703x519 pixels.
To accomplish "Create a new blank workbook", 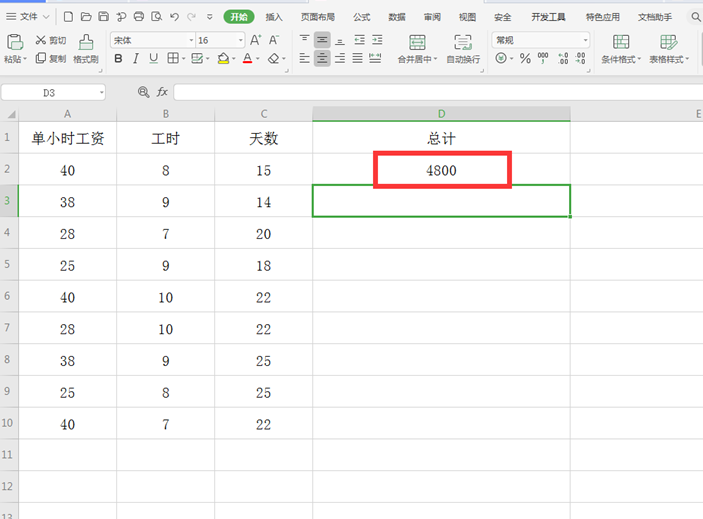I will tap(68, 17).
